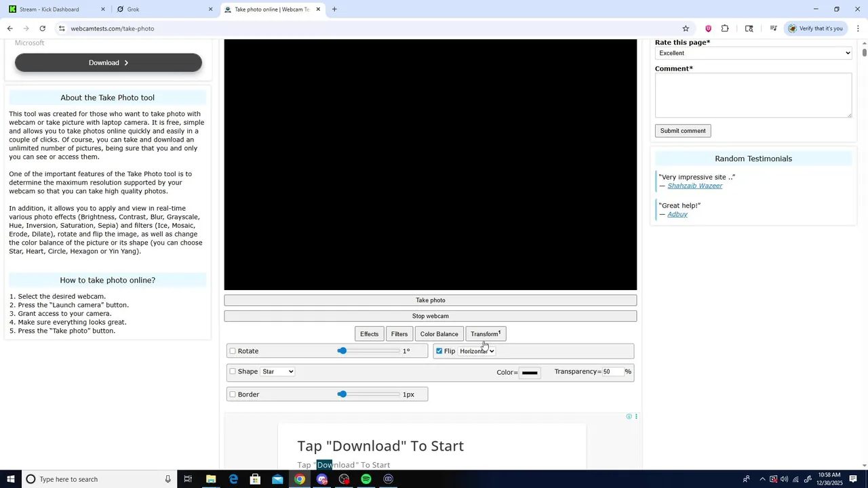Open Spotify from the taskbar
Screen dimensions: 868x488
pos(366,479)
